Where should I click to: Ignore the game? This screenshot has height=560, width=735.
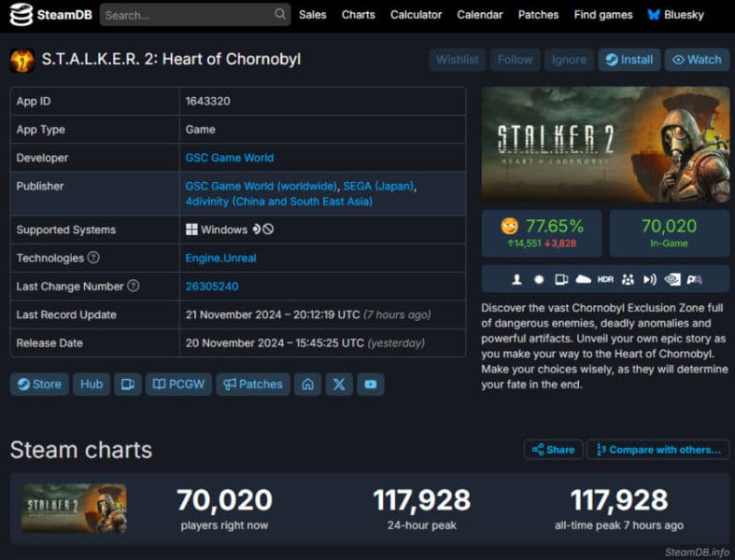click(x=569, y=60)
